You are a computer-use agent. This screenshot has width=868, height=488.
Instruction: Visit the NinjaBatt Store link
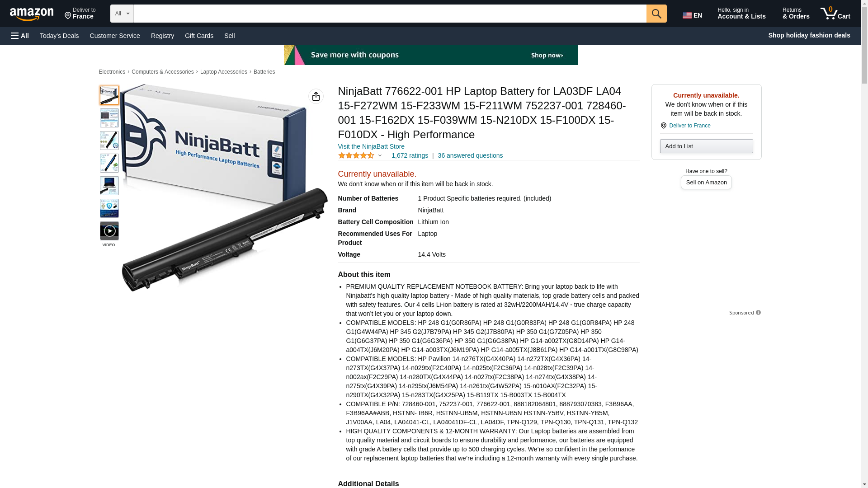coord(371,146)
